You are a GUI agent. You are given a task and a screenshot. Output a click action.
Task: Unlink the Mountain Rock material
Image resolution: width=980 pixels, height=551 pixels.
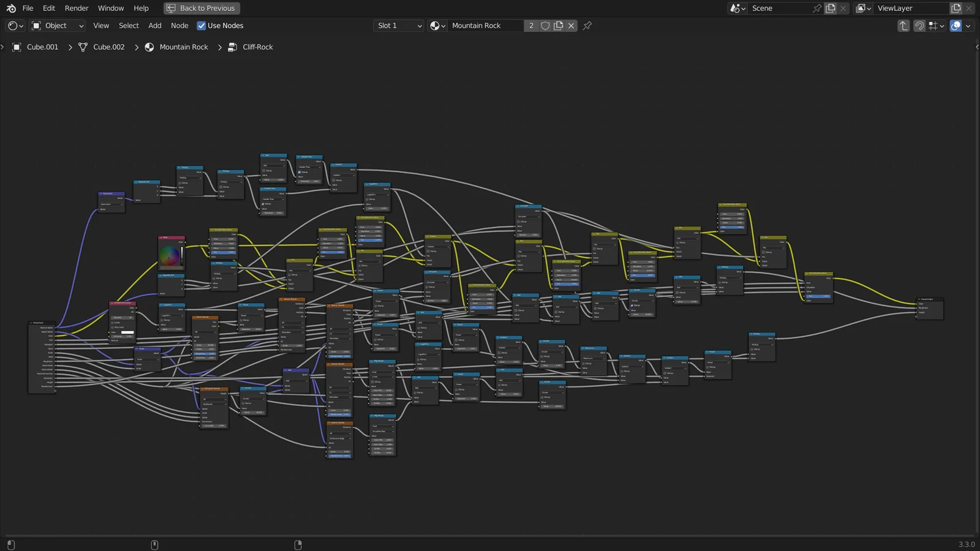pos(571,26)
